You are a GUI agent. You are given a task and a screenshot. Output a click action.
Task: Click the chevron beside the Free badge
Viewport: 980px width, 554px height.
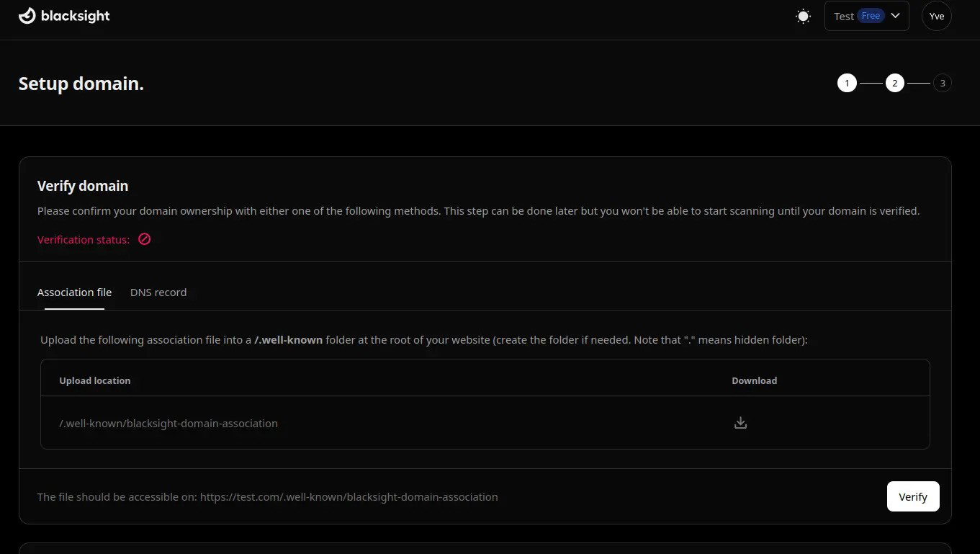(x=896, y=16)
